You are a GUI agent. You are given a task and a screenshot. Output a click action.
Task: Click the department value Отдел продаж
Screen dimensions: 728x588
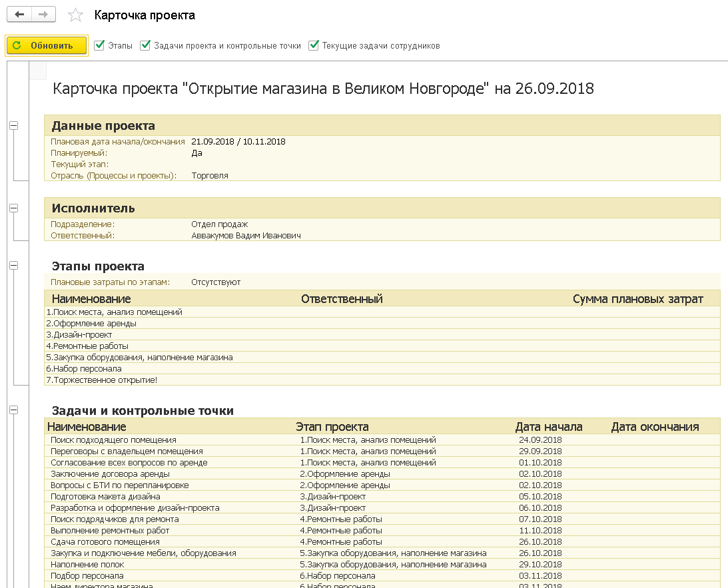click(x=220, y=224)
